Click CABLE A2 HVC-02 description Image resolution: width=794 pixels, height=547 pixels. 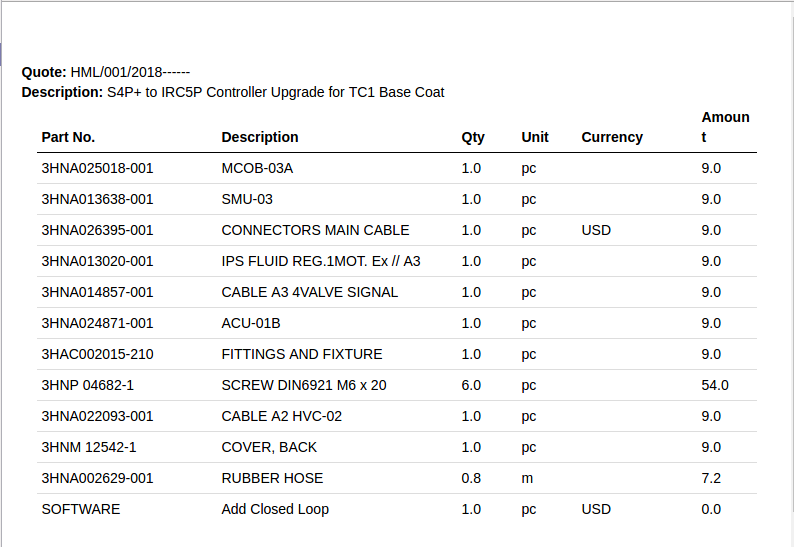pyautogui.click(x=282, y=416)
